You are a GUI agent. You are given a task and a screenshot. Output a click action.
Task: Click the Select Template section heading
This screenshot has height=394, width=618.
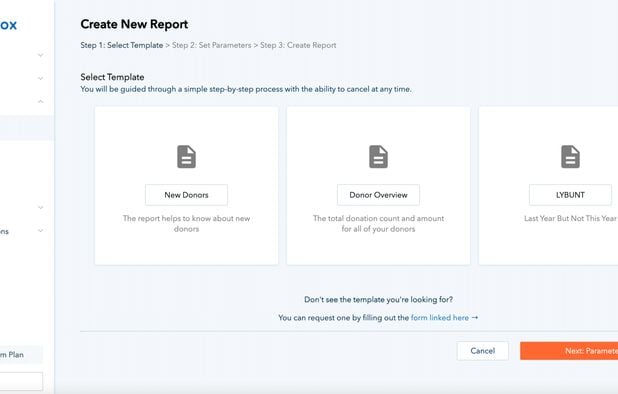pos(112,77)
